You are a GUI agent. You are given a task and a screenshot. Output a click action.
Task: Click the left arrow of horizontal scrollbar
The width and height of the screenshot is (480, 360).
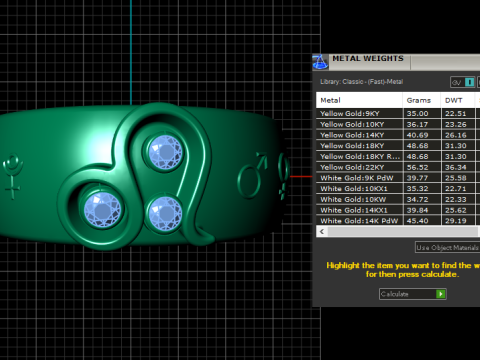click(x=322, y=231)
